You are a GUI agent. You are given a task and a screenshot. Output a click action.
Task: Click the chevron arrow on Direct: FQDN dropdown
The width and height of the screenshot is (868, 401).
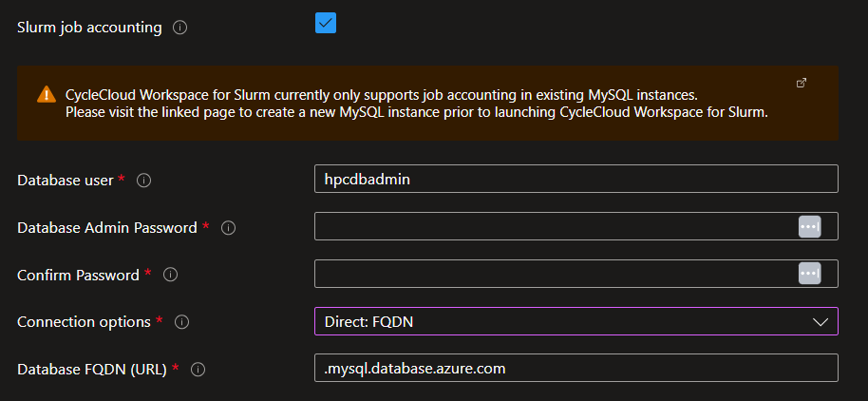pyautogui.click(x=821, y=322)
